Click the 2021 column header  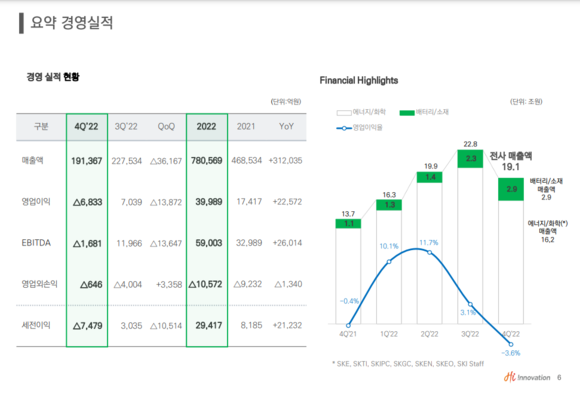pos(246,127)
